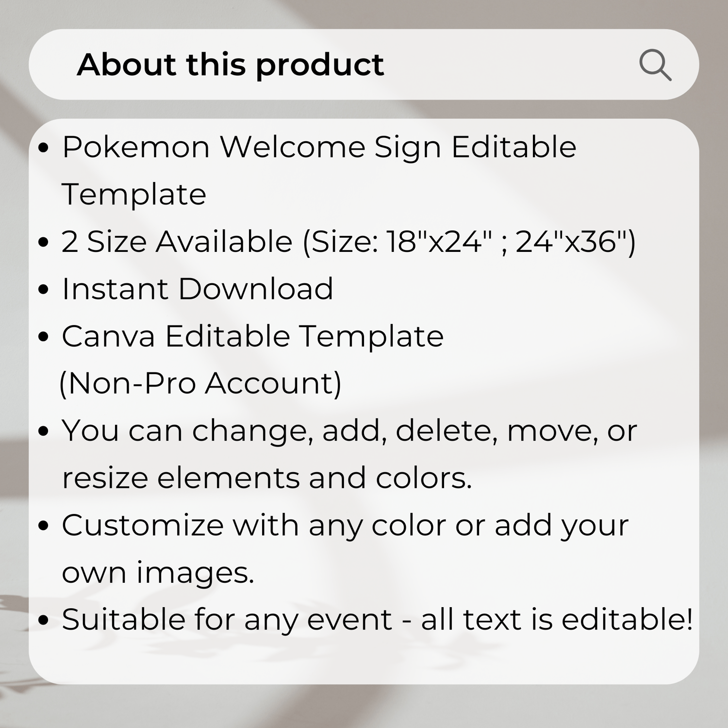Click the "Instant Download" text
Screen dimensions: 728x728
(x=198, y=289)
